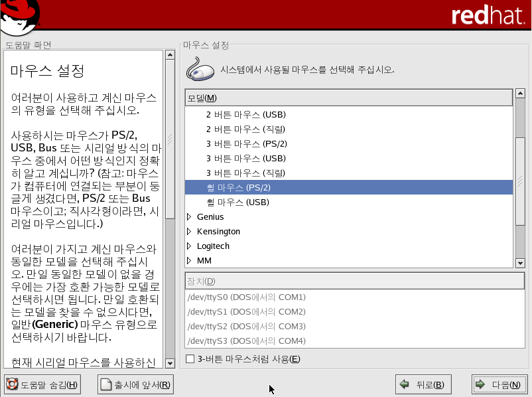Select 3 버튼 마우스 (PS/2) model
The image size is (532, 397).
pos(349,143)
